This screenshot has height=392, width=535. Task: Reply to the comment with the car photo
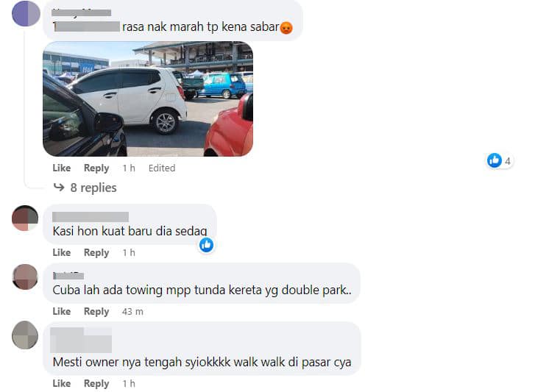(x=96, y=168)
